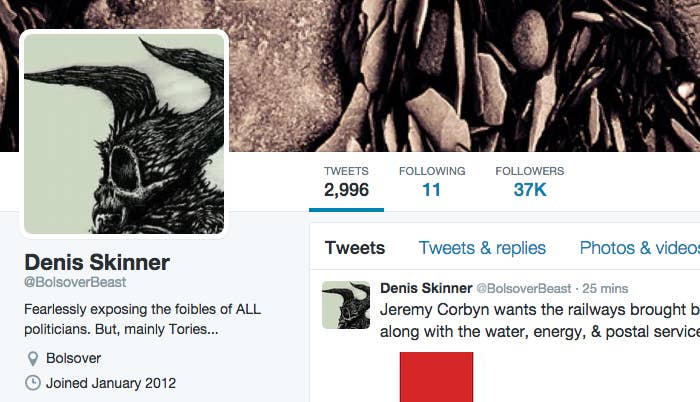Click the Jeremy Corbyn railways tweet text
This screenshot has width=700, height=402.
point(540,320)
